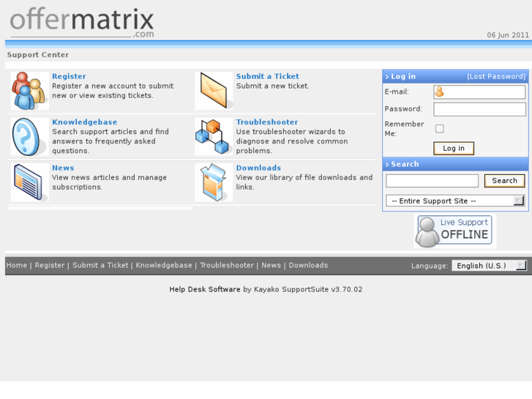Click the Kayako SupportSuite v3.70.02 text
The height and width of the screenshot is (399, 532).
coord(308,289)
